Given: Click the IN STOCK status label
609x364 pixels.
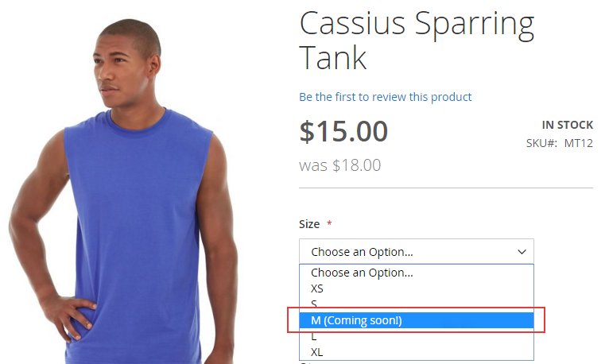Looking at the screenshot, I should coord(567,125).
